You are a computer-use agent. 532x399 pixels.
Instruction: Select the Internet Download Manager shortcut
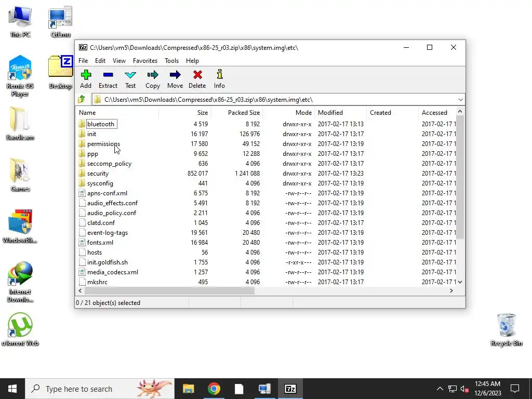pos(20,282)
